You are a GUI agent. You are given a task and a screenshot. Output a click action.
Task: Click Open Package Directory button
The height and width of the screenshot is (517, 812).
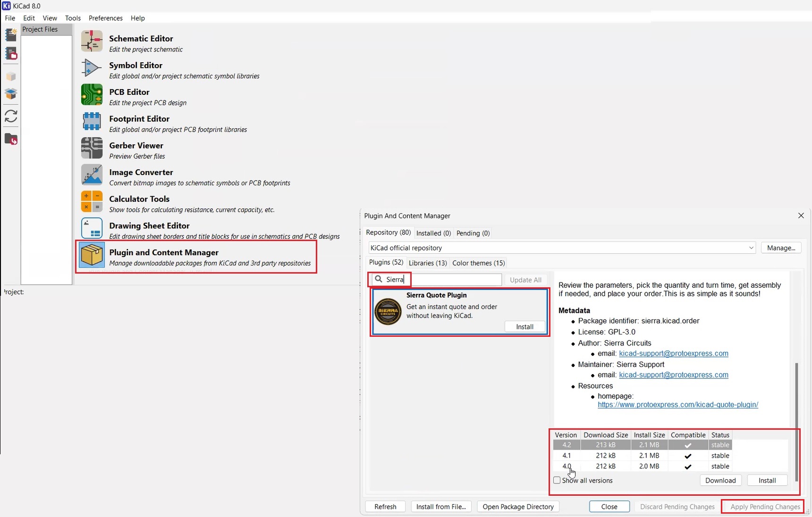[x=518, y=507]
